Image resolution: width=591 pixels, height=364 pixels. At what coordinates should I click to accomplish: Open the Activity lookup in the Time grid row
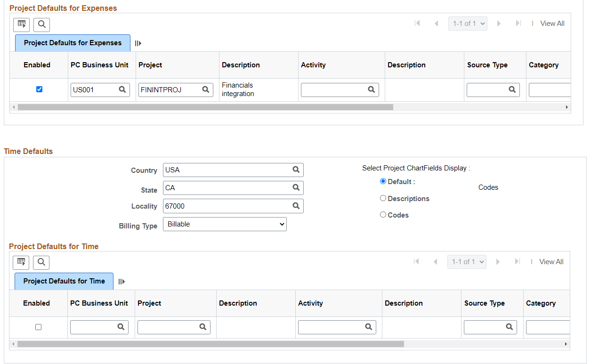click(x=369, y=327)
